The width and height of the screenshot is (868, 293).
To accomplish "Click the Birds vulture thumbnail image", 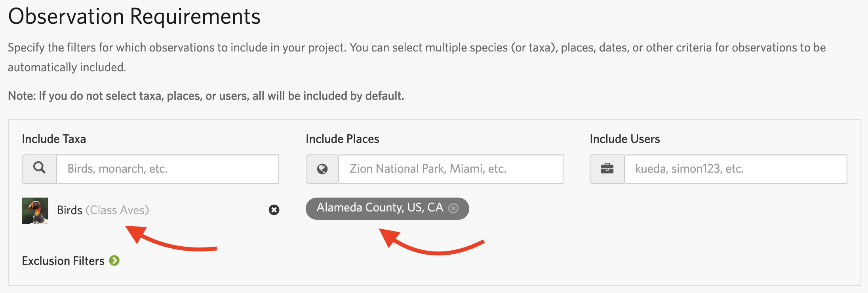I will 35,211.
